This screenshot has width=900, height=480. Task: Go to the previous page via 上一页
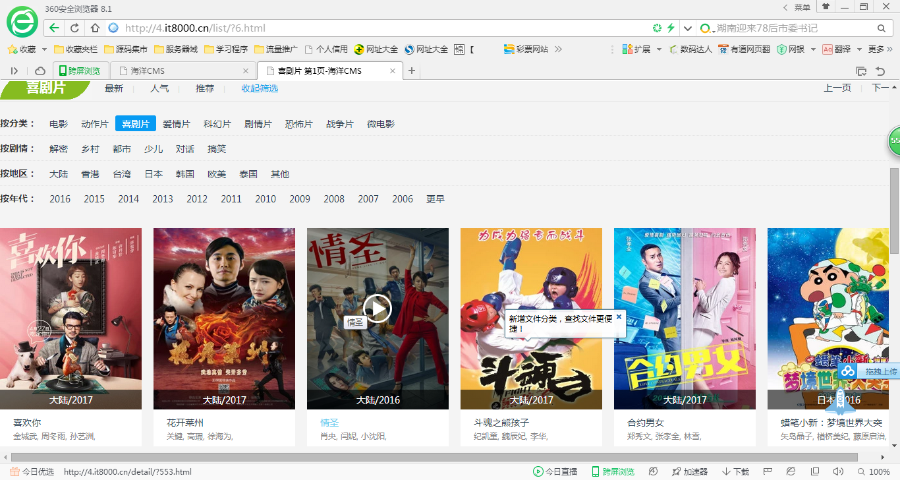pyautogui.click(x=837, y=88)
